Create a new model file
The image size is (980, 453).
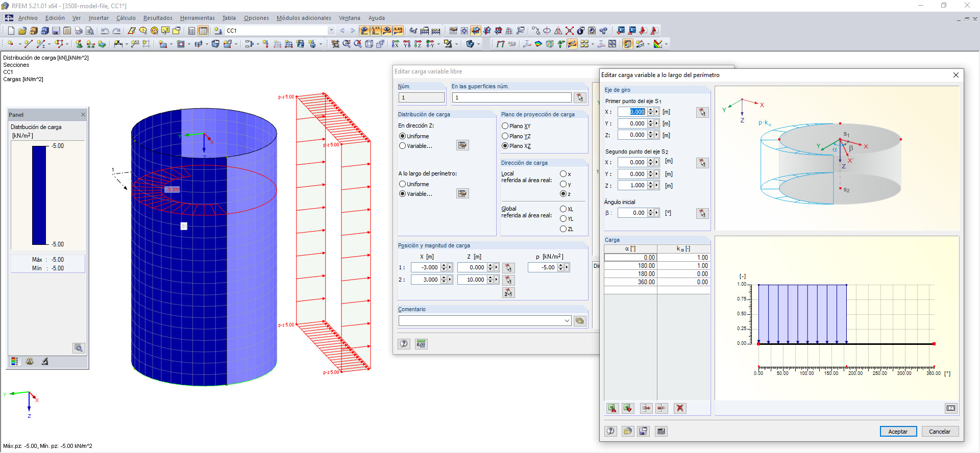tap(11, 31)
